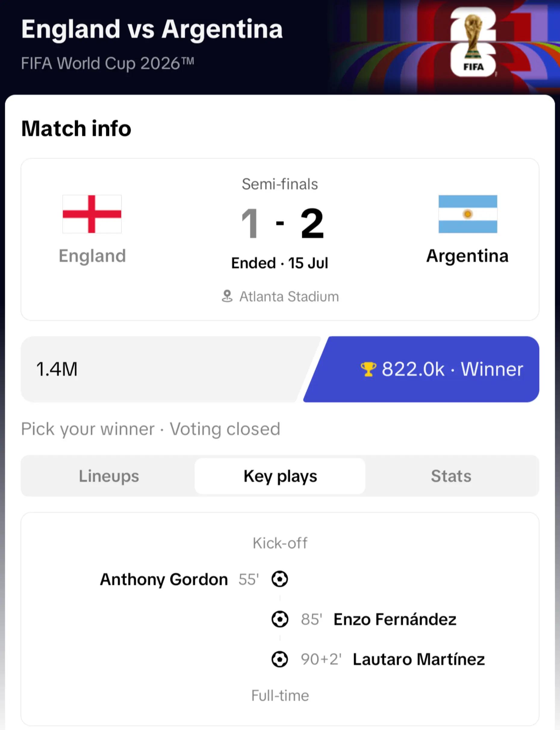Image resolution: width=560 pixels, height=730 pixels.
Task: Open Lautaro Martínez's player name
Action: pyautogui.click(x=419, y=659)
